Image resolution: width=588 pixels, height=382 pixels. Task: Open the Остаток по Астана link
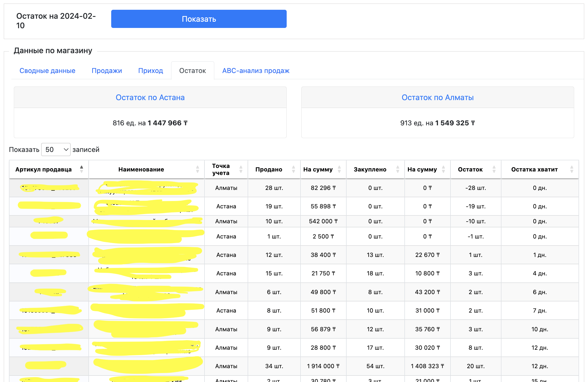point(150,97)
